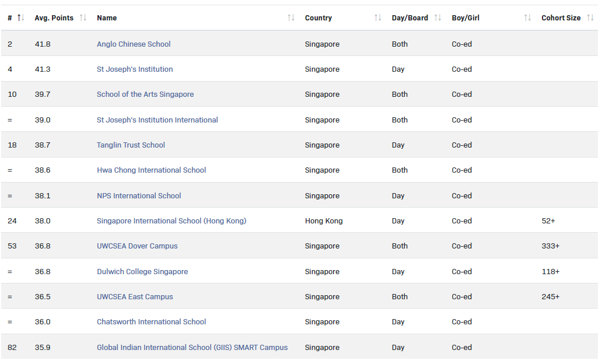View School of the Arts Singapore details
The height and width of the screenshot is (364, 602).
145,94
